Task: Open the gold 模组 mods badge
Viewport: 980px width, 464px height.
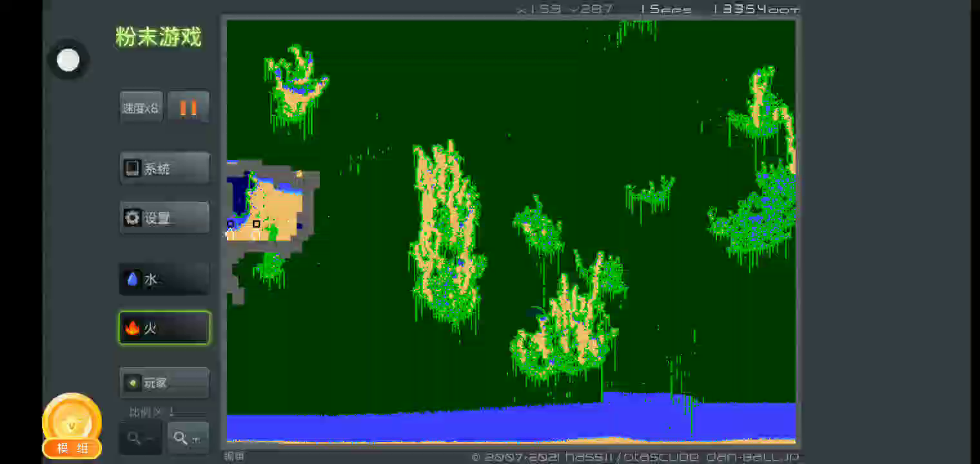Action: pyautogui.click(x=72, y=427)
